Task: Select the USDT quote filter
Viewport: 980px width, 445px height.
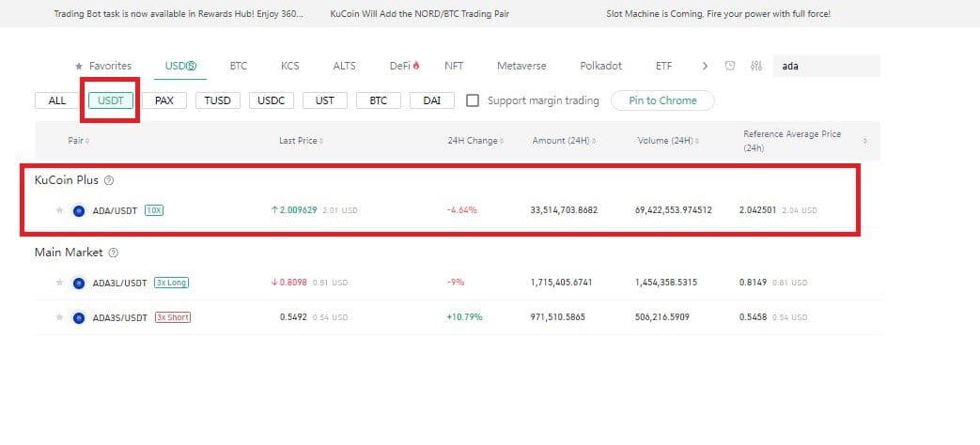Action: pos(111,100)
